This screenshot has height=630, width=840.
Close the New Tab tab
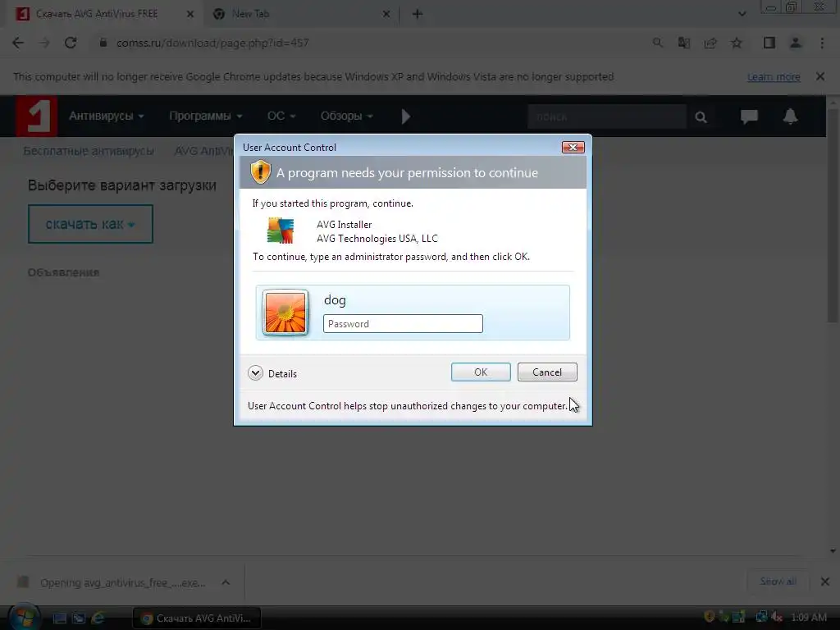[x=386, y=14]
